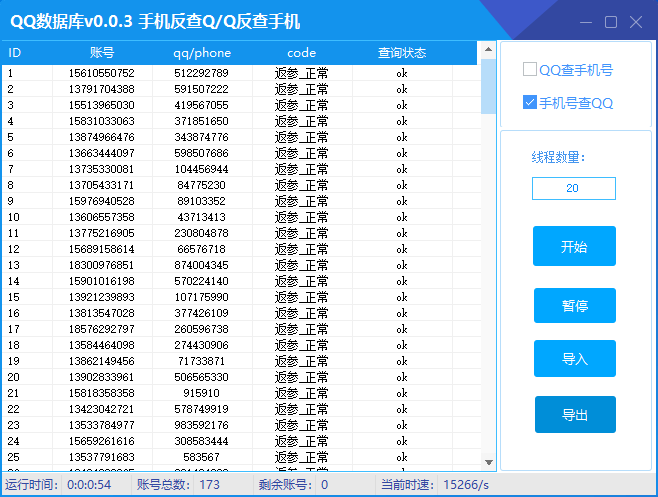Click the 账号 column header
The height and width of the screenshot is (497, 658).
tap(102, 53)
